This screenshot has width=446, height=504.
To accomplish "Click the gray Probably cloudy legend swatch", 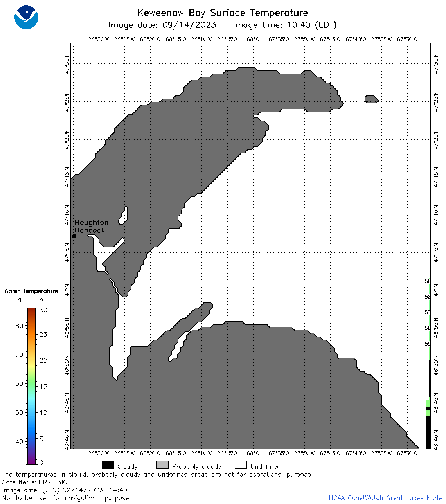I will [x=162, y=464].
